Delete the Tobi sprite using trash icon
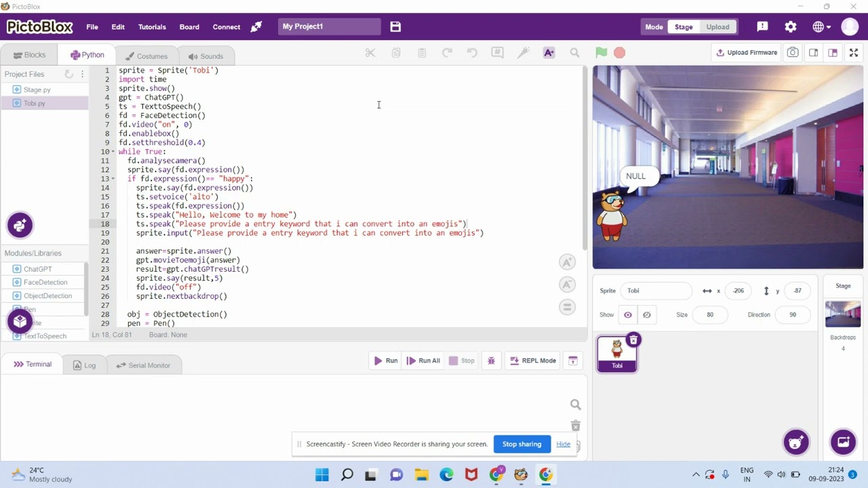Viewport: 868px width, 488px height. 633,340
